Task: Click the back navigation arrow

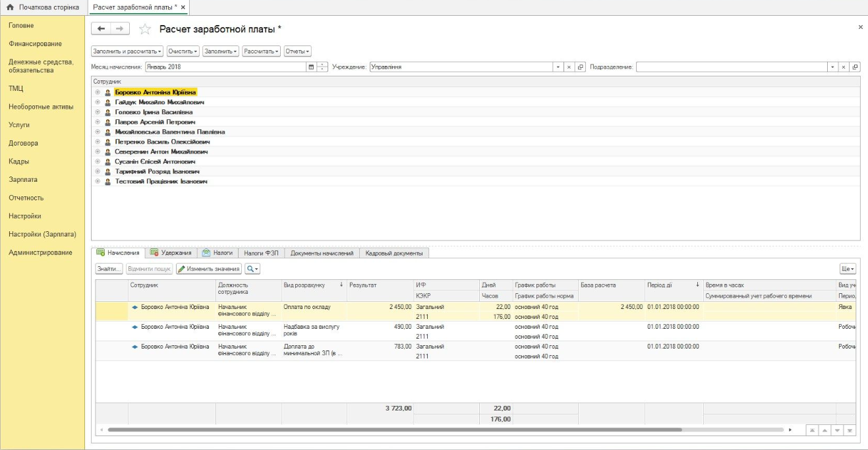Action: coord(101,29)
